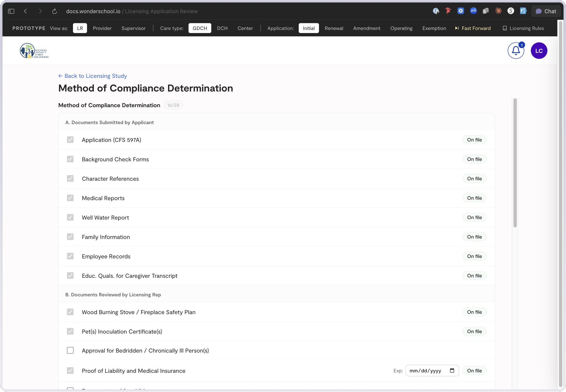
Task: Toggle Background Check Forms checkbox
Action: [x=70, y=159]
